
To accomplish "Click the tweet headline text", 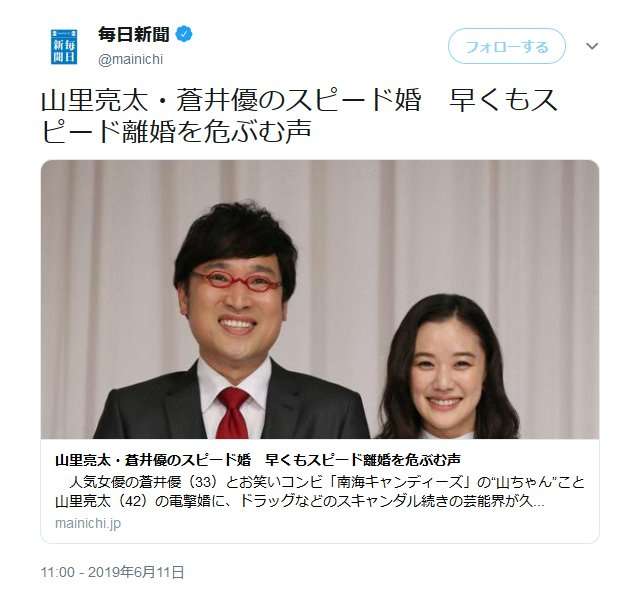I will click(x=299, y=116).
